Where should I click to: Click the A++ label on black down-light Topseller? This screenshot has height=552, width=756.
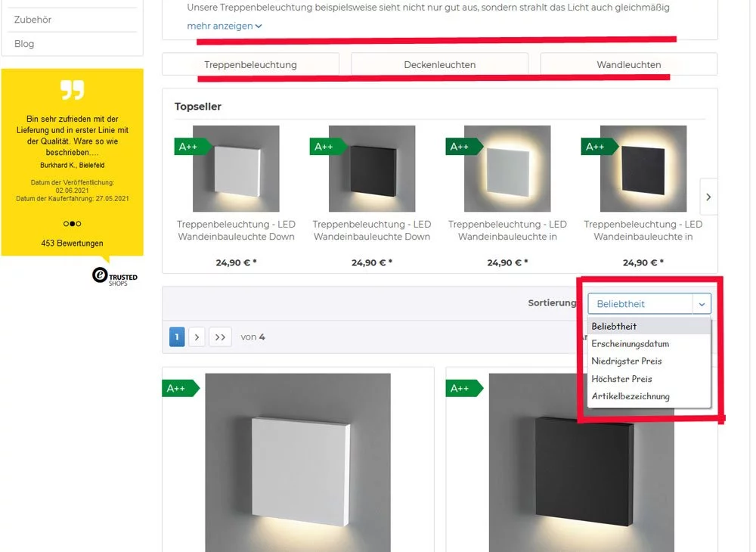327,147
